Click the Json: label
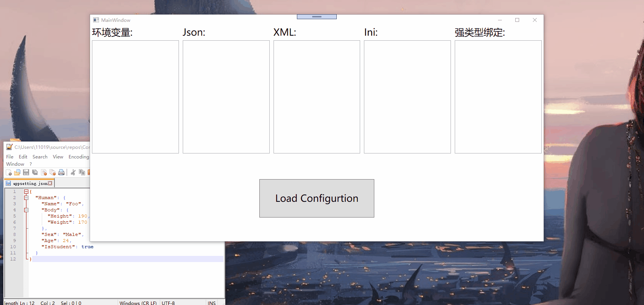This screenshot has height=305, width=644. click(x=194, y=32)
